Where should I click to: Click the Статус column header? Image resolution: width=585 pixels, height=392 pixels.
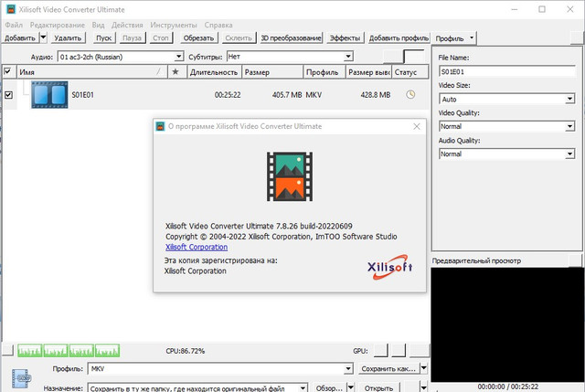pyautogui.click(x=410, y=71)
